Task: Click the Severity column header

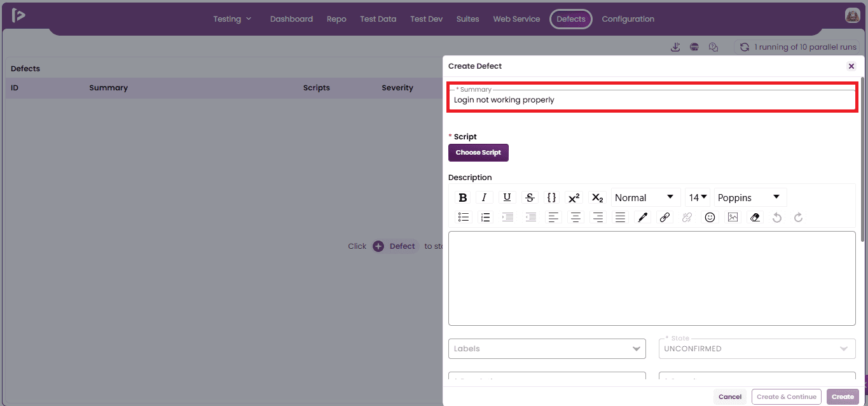Action: click(397, 88)
